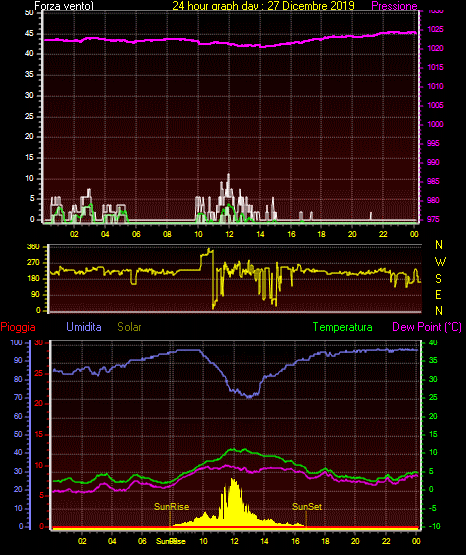Viewport: 466px width, 555px height.
Task: Click the Temperatura legend label
Action: tap(342, 327)
